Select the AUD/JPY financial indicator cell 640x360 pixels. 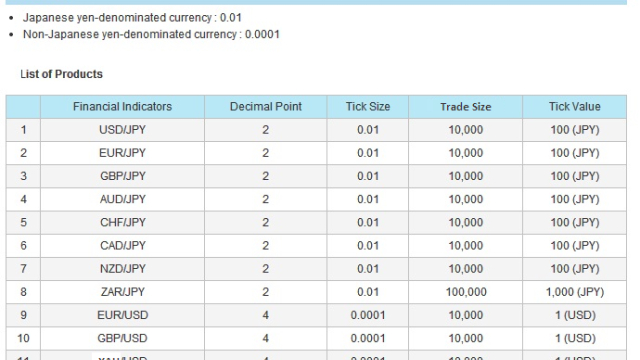(122, 200)
